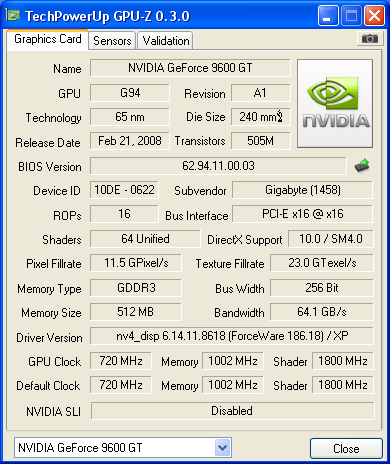Click the GPU field showing G94
The height and width of the screenshot is (464, 390).
(x=130, y=93)
